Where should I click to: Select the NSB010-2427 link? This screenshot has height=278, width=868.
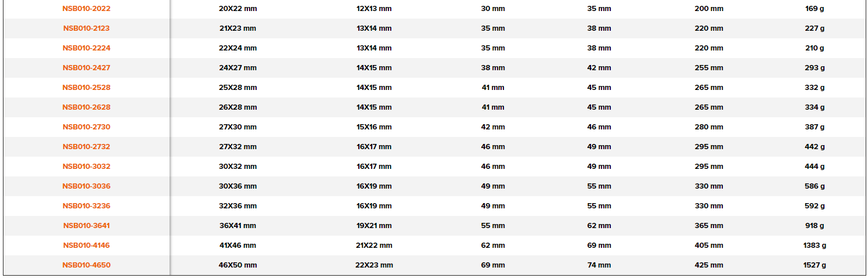(87, 68)
